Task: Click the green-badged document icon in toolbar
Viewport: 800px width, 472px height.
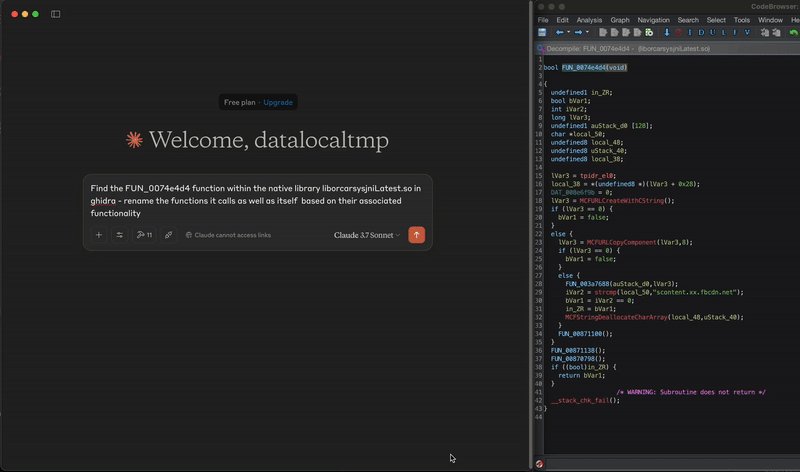Action: (649, 33)
